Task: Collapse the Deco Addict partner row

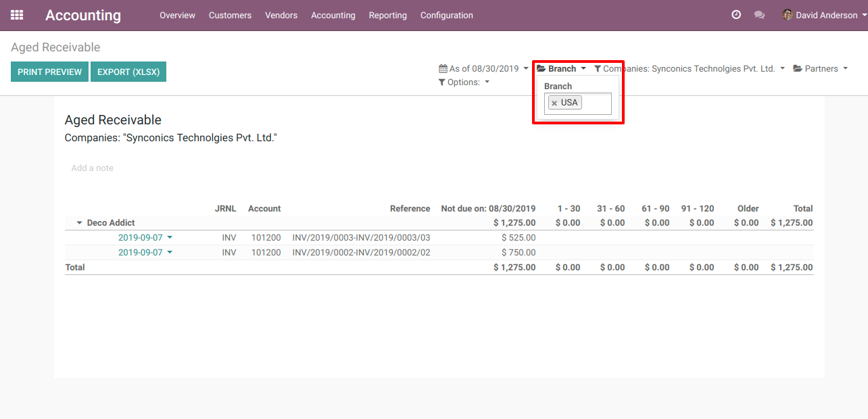Action: 79,223
